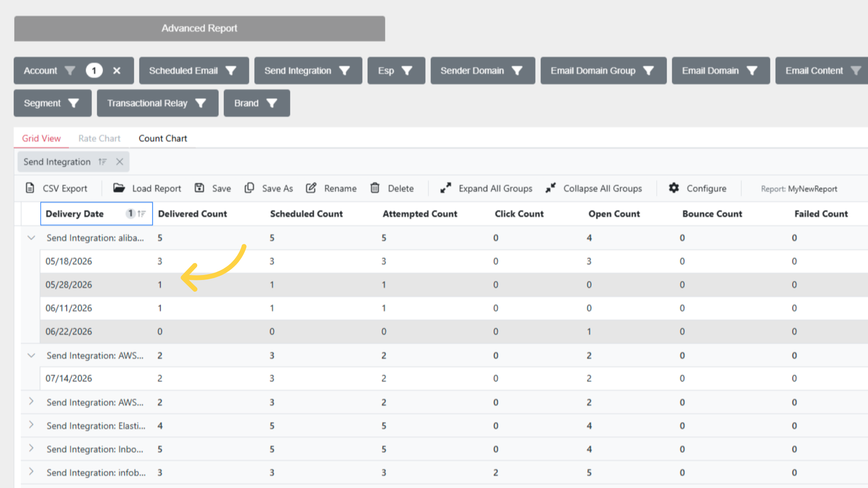Expand the Send Integration Elasti... group
868x488 pixels.
click(x=31, y=425)
